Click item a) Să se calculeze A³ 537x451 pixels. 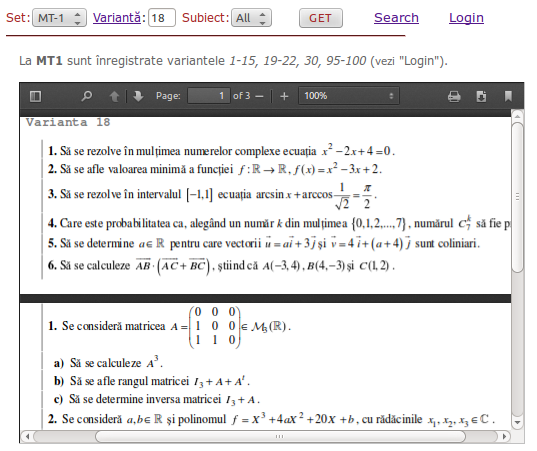tap(108, 363)
